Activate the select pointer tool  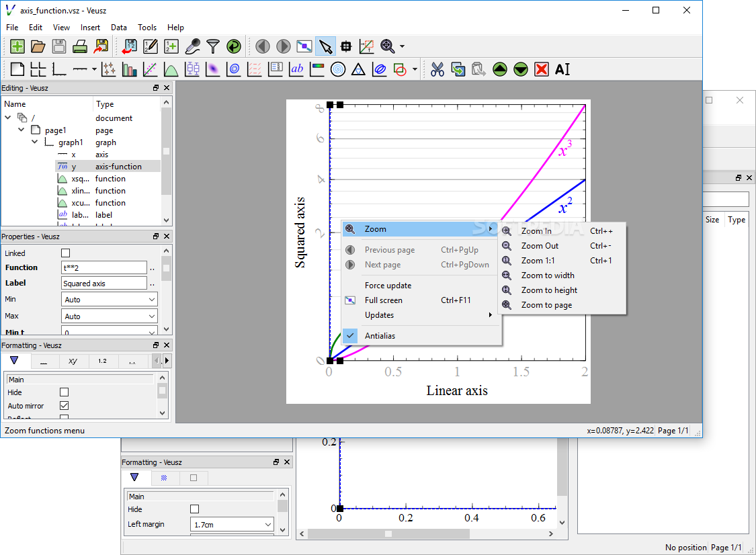[x=325, y=46]
